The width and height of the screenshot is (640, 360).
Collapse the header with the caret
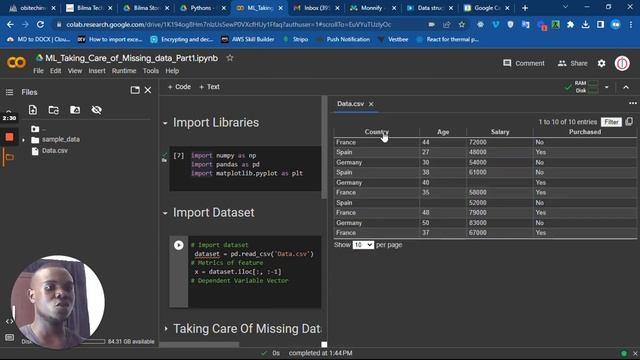pyautogui.click(x=626, y=87)
